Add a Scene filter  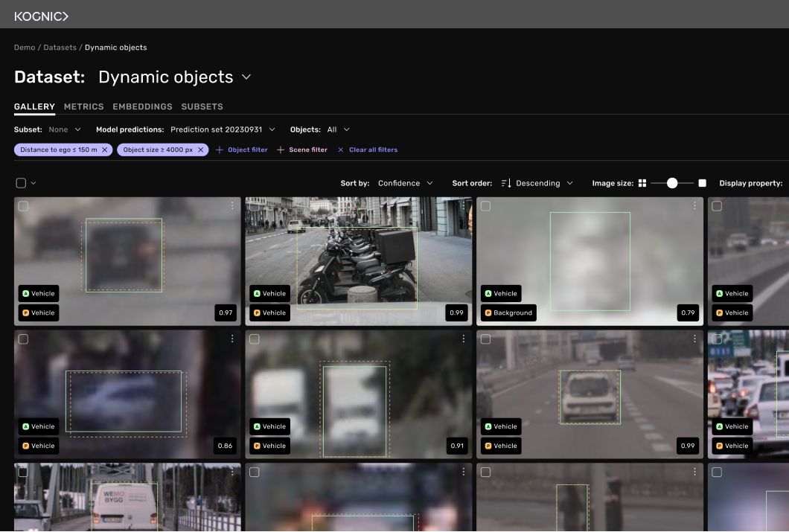point(302,150)
